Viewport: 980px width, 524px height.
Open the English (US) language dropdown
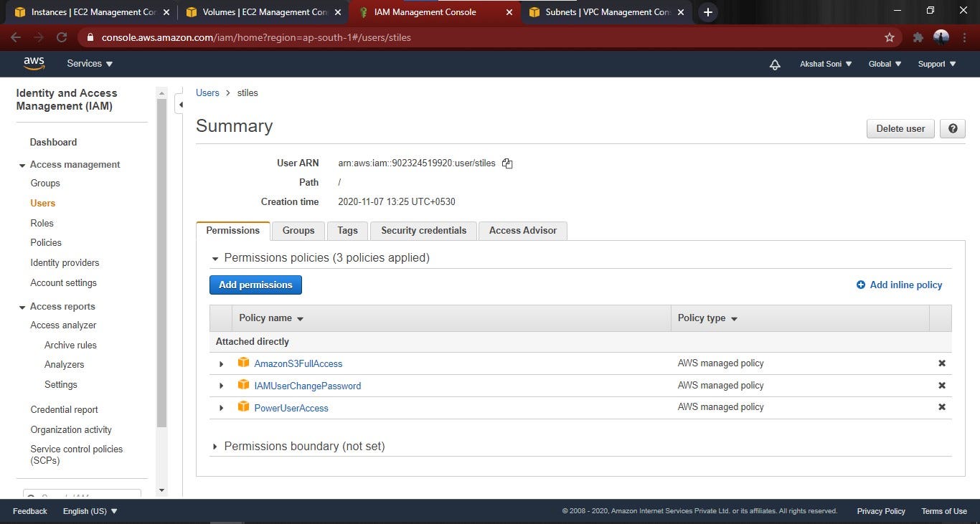pyautogui.click(x=90, y=511)
